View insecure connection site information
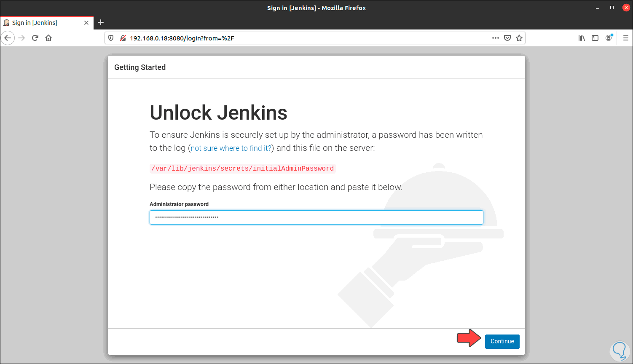Screen dimensions: 633x364 click(x=123, y=38)
